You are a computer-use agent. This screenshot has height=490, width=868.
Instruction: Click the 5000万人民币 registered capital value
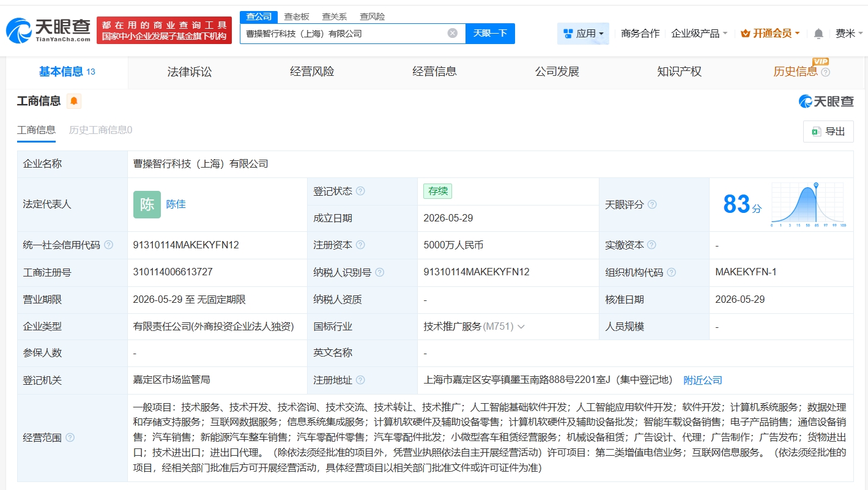click(x=453, y=245)
